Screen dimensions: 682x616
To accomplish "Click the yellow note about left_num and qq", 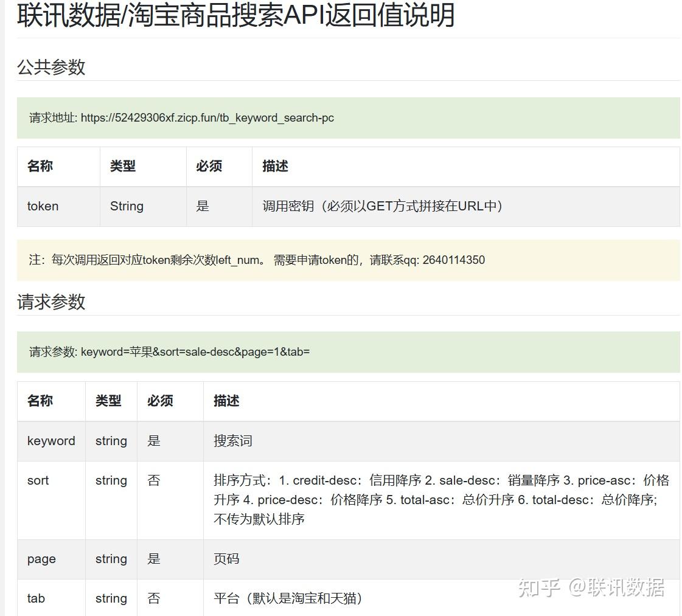I will coord(349,260).
